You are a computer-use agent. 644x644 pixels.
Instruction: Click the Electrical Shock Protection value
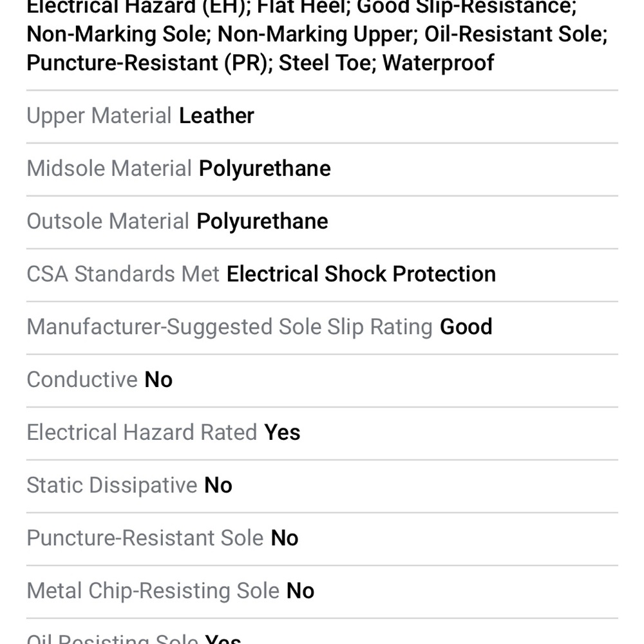(361, 274)
